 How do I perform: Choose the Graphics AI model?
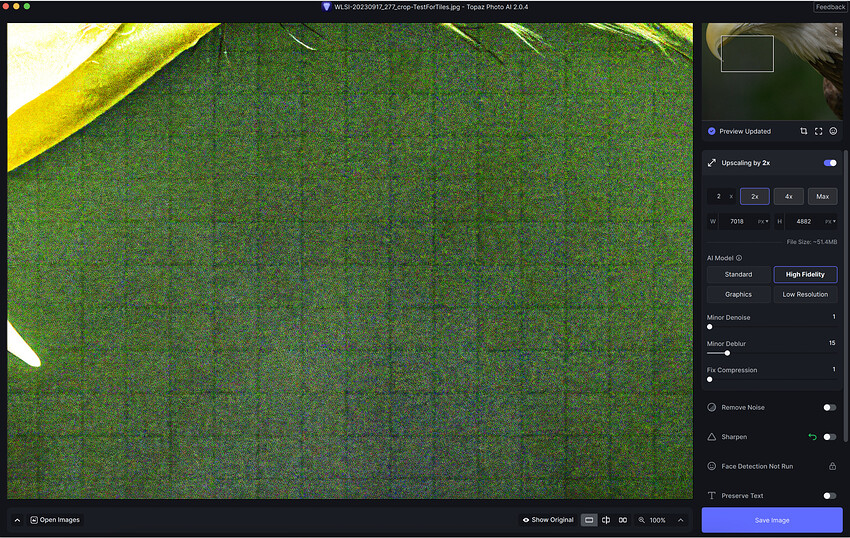click(738, 294)
